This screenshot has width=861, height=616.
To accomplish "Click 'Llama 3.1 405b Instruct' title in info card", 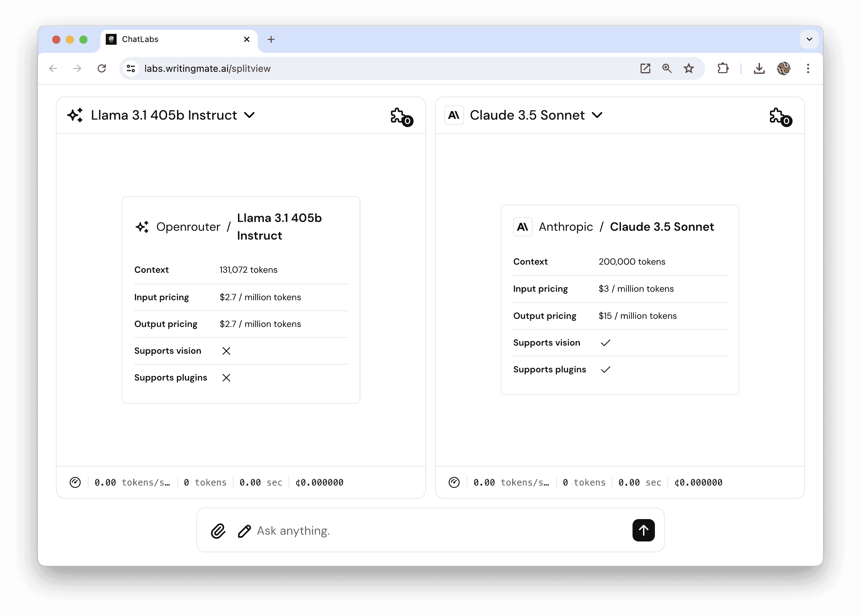I will pos(279,227).
